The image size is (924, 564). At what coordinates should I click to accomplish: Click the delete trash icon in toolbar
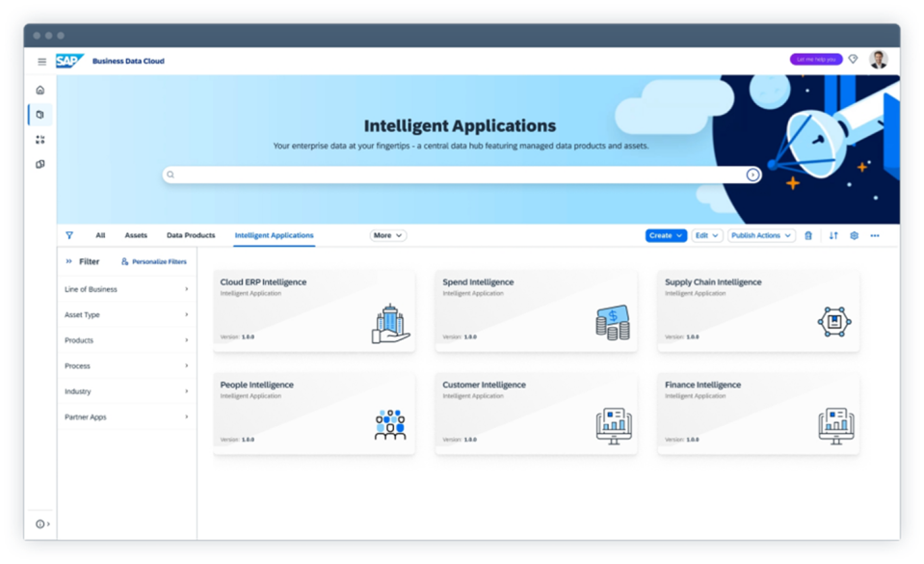pos(808,235)
